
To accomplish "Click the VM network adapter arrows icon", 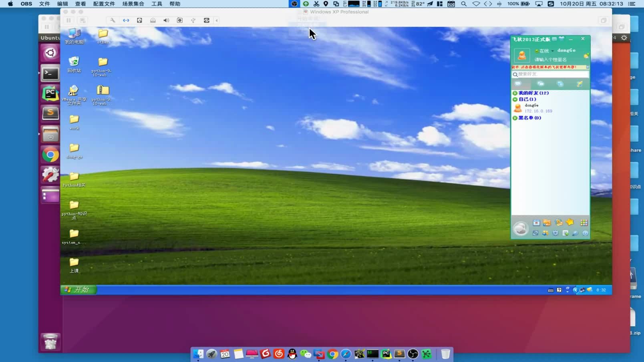I will coord(126,20).
